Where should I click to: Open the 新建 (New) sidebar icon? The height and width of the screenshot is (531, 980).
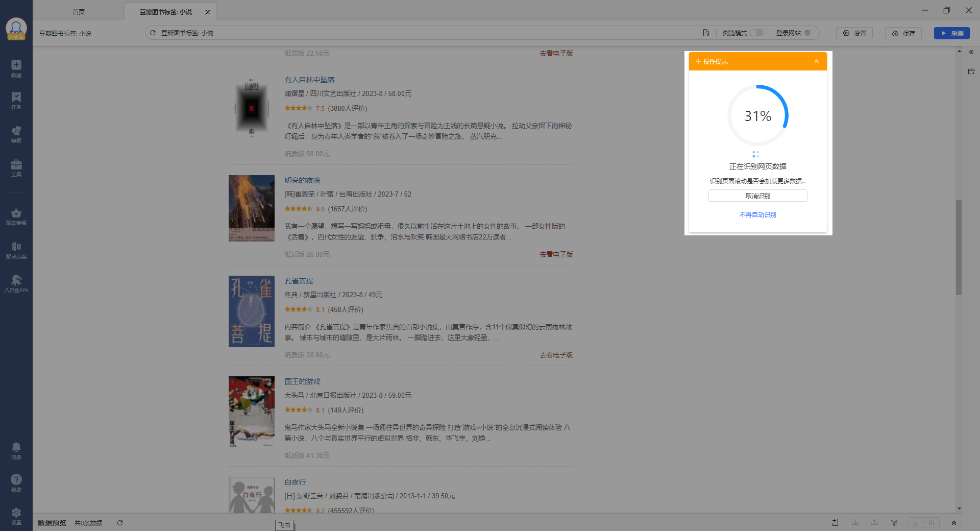(16, 68)
